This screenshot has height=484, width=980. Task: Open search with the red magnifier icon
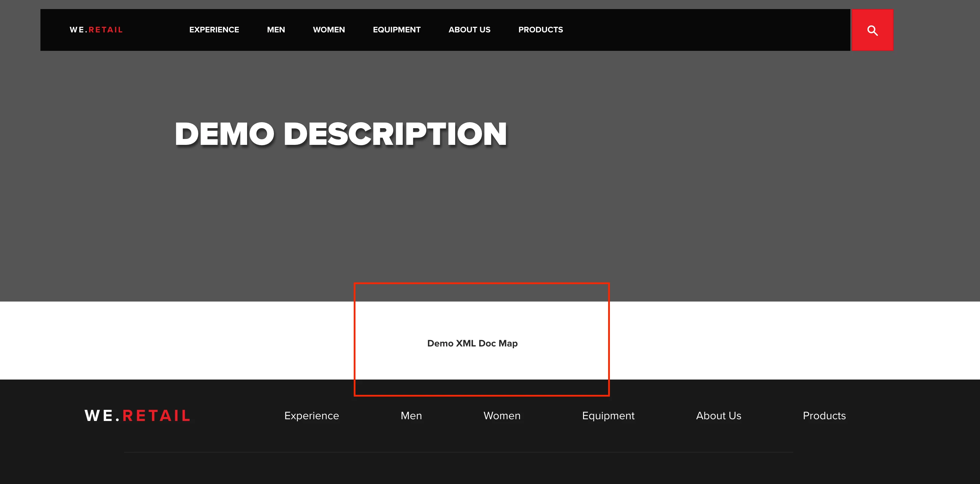coord(872,30)
